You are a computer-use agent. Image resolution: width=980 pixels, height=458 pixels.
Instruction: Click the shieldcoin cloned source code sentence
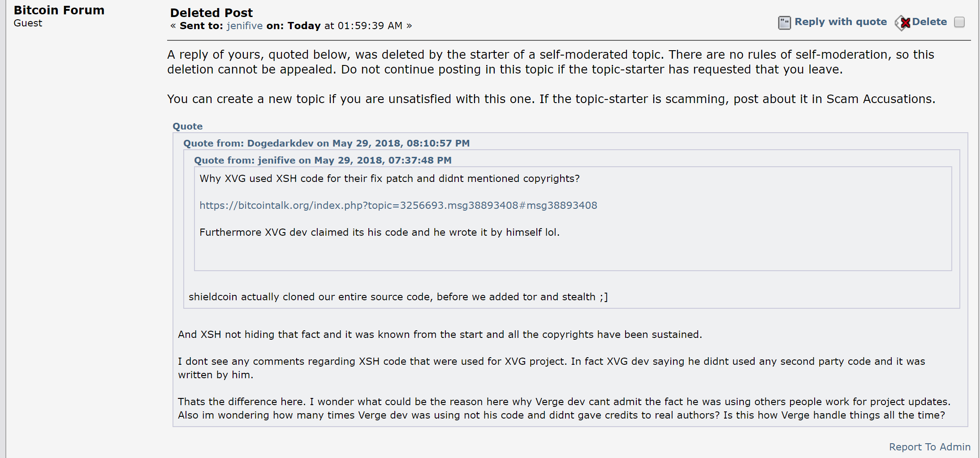pyautogui.click(x=398, y=297)
